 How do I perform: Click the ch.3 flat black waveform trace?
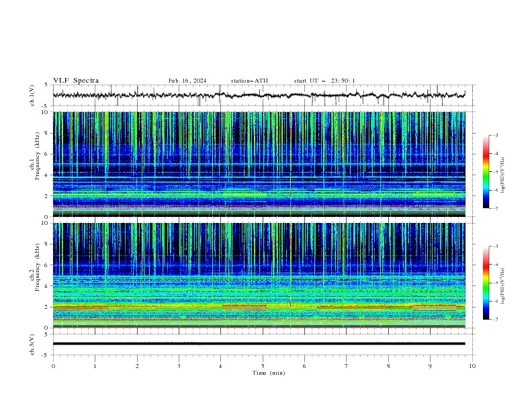[x=259, y=344]
